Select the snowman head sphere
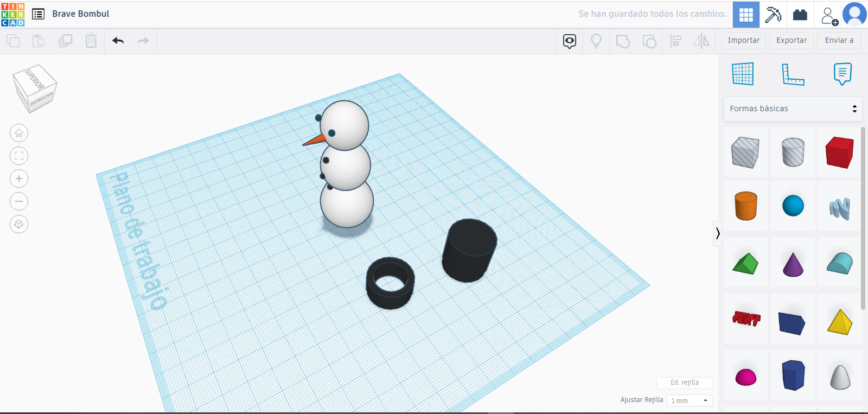 tap(345, 125)
